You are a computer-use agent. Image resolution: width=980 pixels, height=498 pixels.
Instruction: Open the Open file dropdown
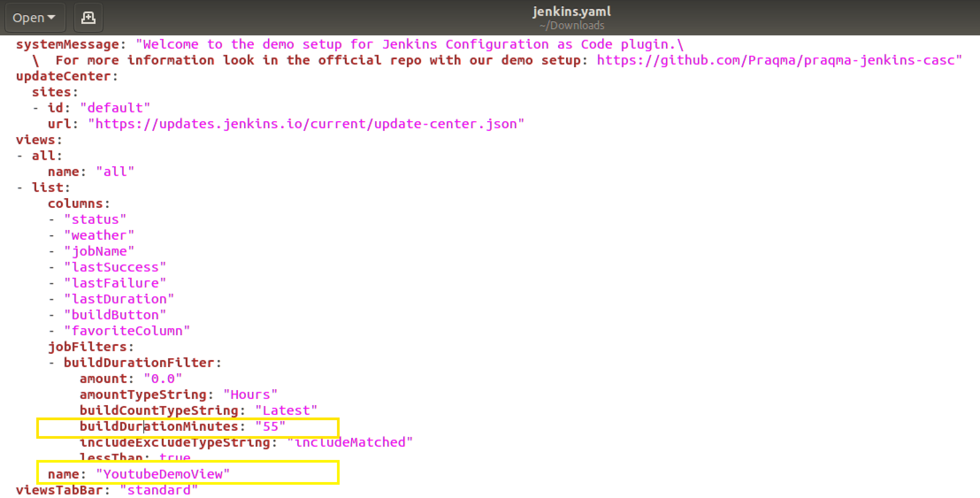point(35,17)
